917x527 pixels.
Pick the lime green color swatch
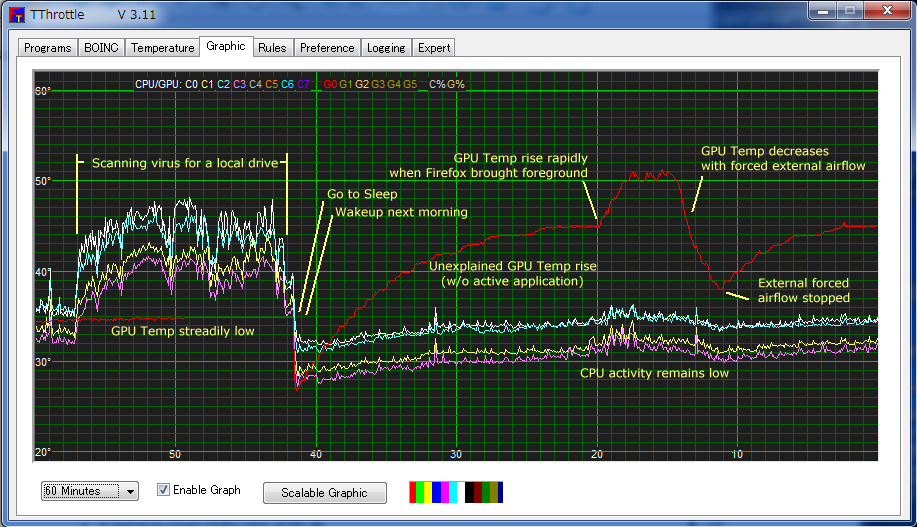pos(420,492)
